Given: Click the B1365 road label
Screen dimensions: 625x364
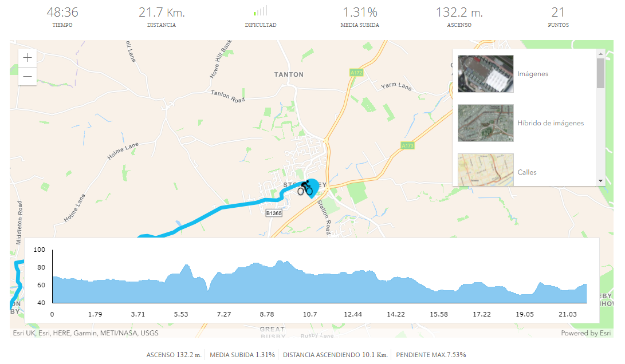Looking at the screenshot, I should pyautogui.click(x=274, y=213).
